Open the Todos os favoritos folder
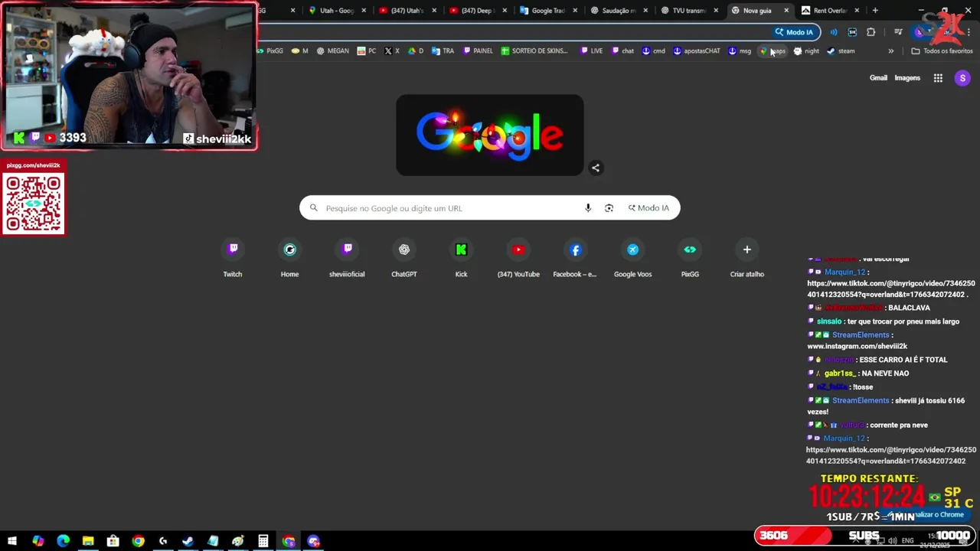 pos(942,51)
